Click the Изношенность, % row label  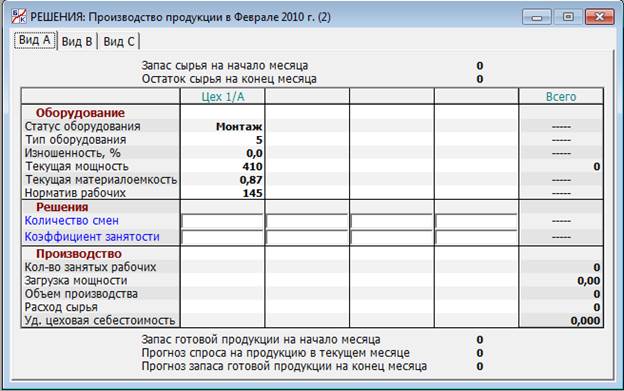coord(72,153)
